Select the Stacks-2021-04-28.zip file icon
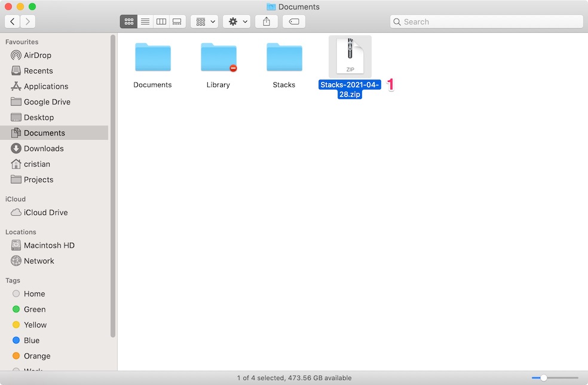Viewport: 588px width, 385px height. [350, 56]
